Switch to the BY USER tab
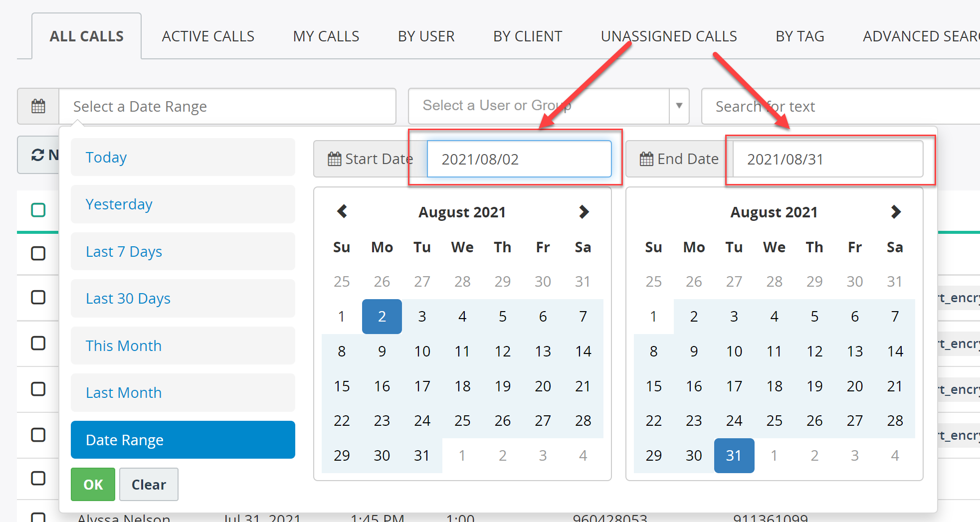This screenshot has height=522, width=980. click(426, 36)
